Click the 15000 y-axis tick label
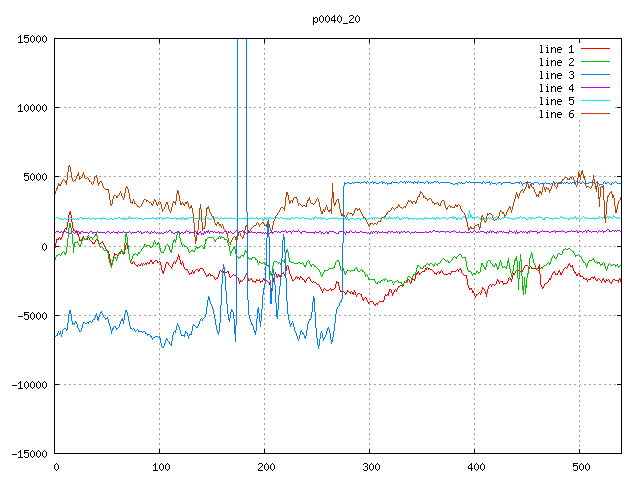Image resolution: width=640 pixels, height=480 pixels. coord(31,39)
